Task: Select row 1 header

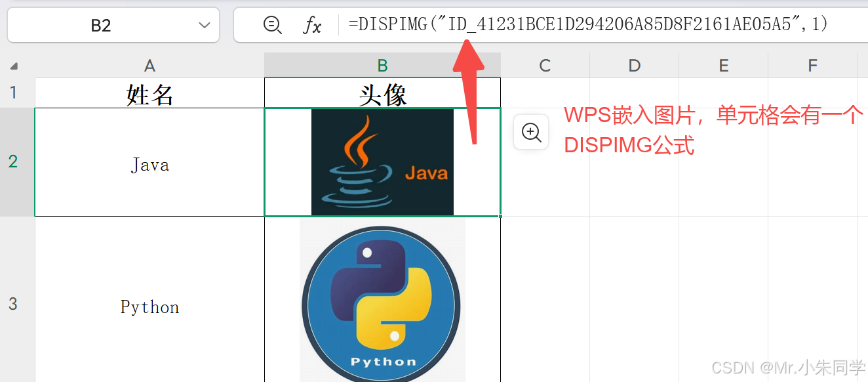Action: coord(17,93)
